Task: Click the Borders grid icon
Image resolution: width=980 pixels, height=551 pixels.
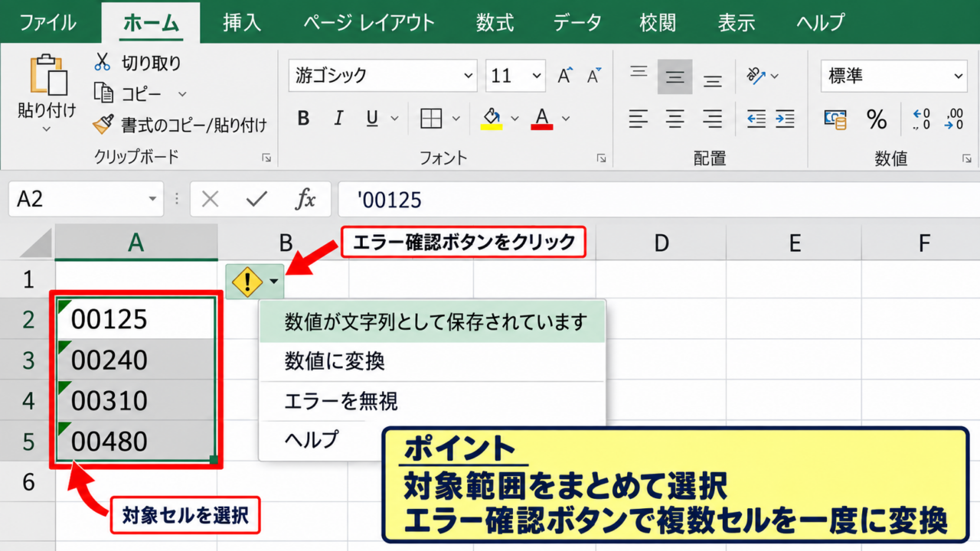Action: pyautogui.click(x=432, y=119)
